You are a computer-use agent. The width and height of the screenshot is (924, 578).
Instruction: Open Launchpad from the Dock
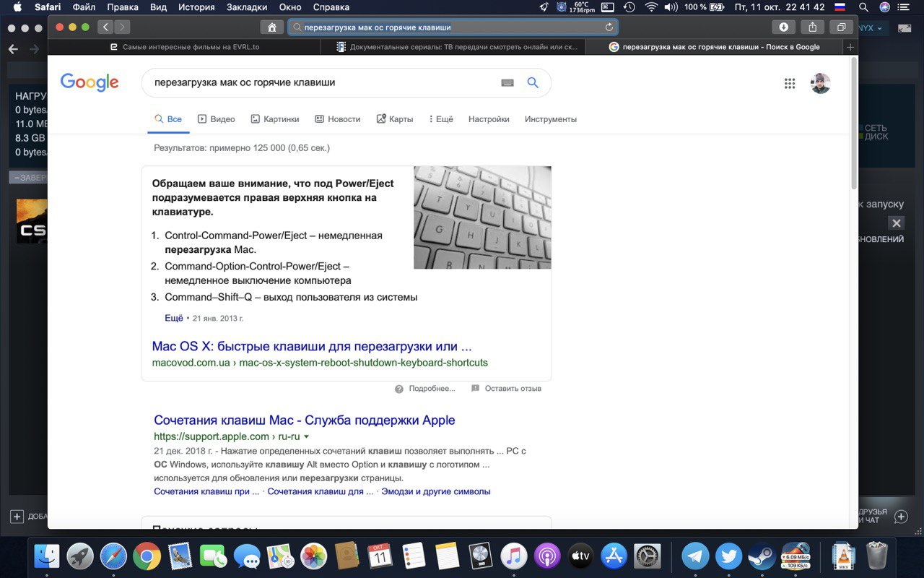tap(80, 556)
